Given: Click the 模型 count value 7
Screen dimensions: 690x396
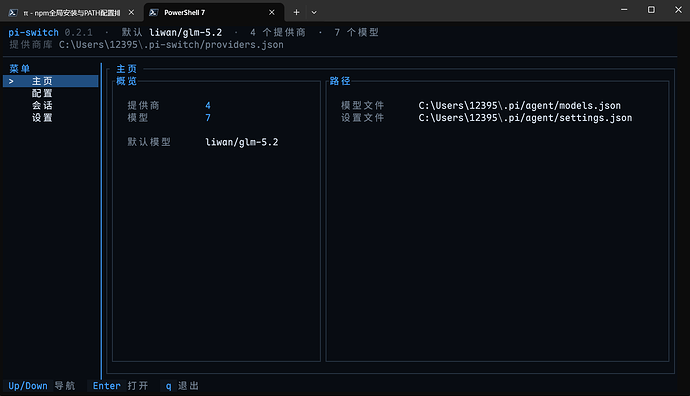Looking at the screenshot, I should point(208,118).
